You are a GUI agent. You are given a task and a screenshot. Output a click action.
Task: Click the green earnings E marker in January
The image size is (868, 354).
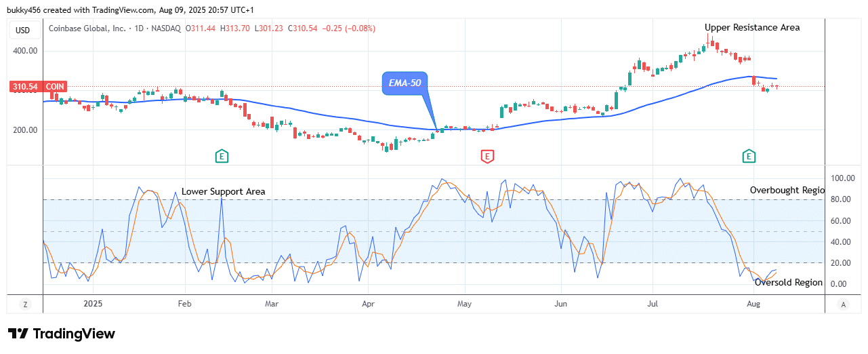pos(222,157)
